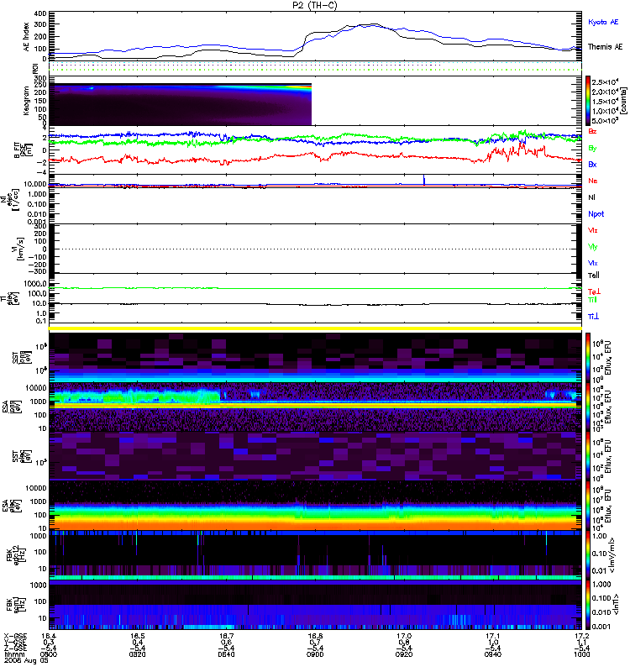Click the 0900 time axis tick label
The height and width of the screenshot is (672, 630).
point(315,654)
